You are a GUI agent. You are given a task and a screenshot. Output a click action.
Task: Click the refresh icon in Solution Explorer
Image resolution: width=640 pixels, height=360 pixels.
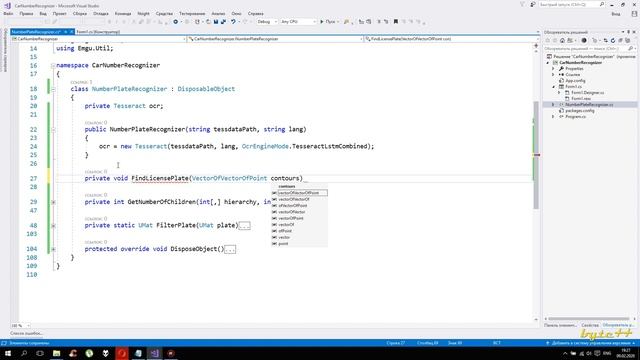coord(613,40)
